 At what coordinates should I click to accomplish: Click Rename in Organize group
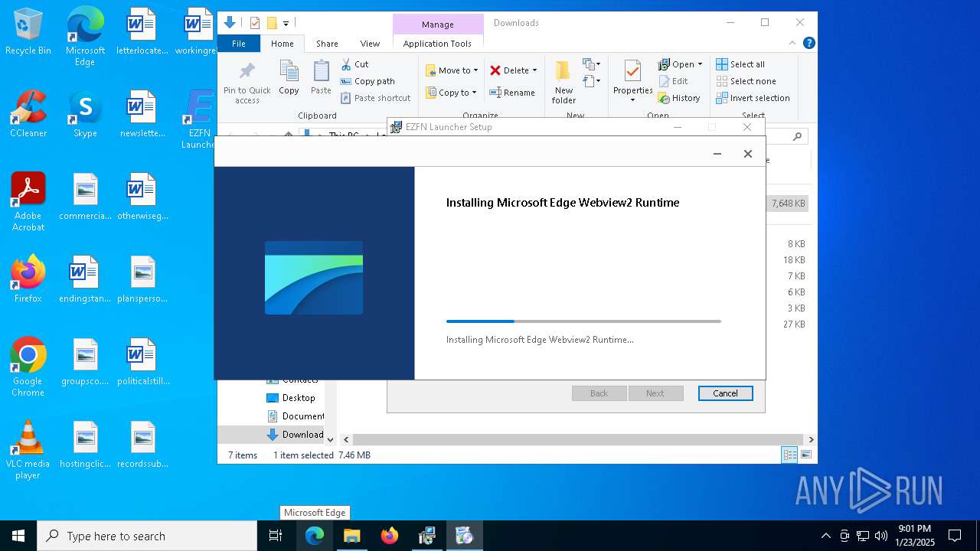point(512,93)
